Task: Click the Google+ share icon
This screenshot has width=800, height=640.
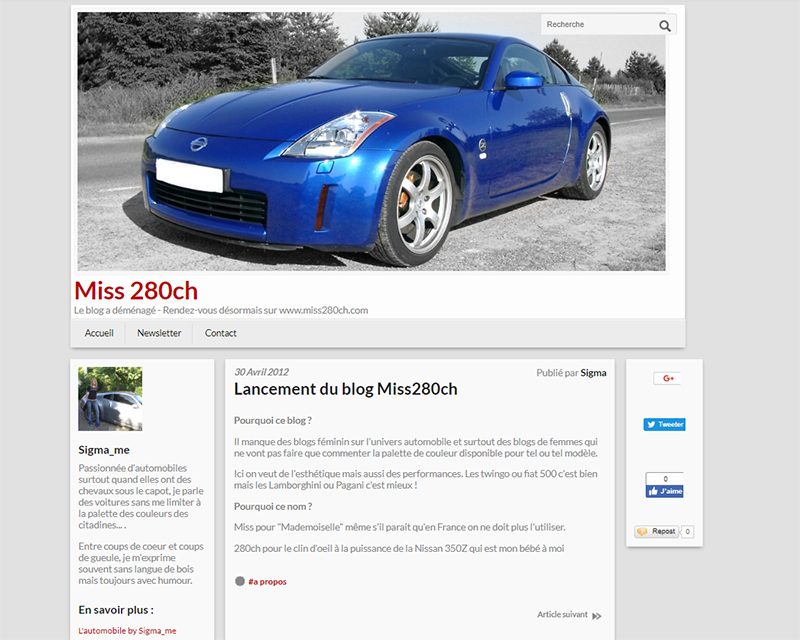Action: 668,378
